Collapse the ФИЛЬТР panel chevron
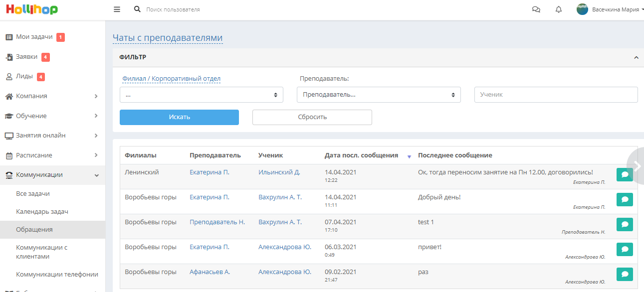Image resolution: width=644 pixels, height=292 pixels. (x=636, y=58)
